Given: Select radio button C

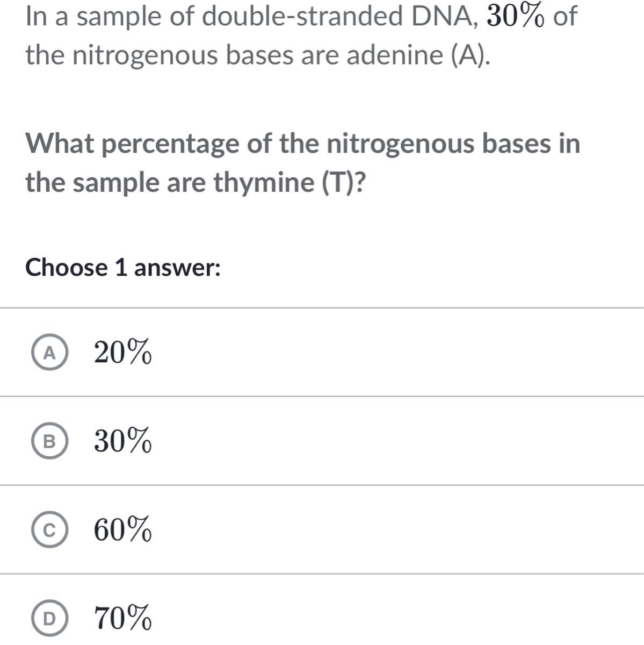Looking at the screenshot, I should click(x=50, y=532).
